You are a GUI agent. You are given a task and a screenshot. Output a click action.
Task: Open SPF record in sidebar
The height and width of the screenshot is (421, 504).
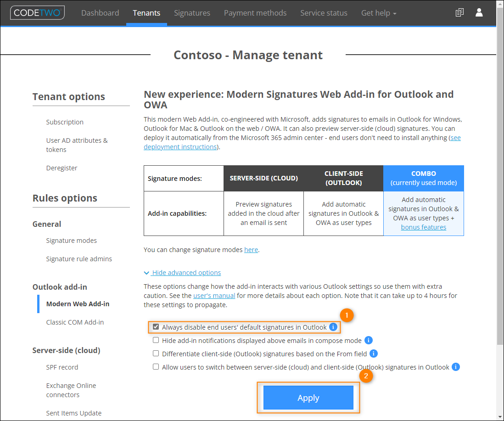62,367
